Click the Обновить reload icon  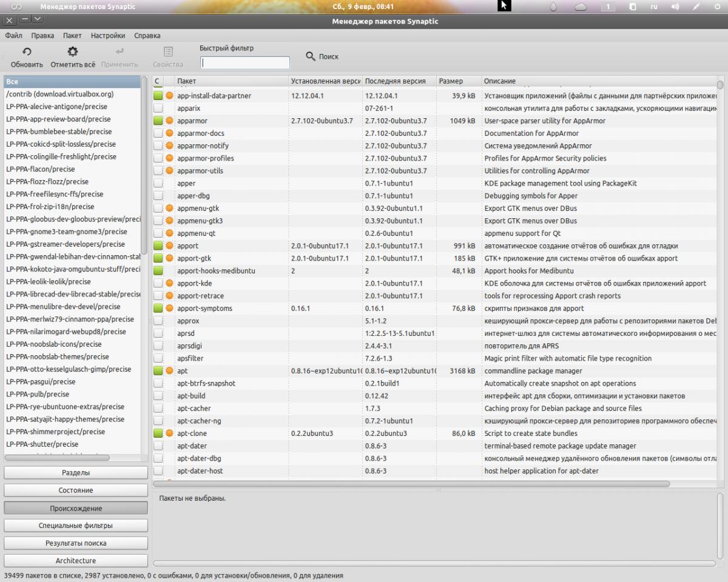(x=27, y=52)
